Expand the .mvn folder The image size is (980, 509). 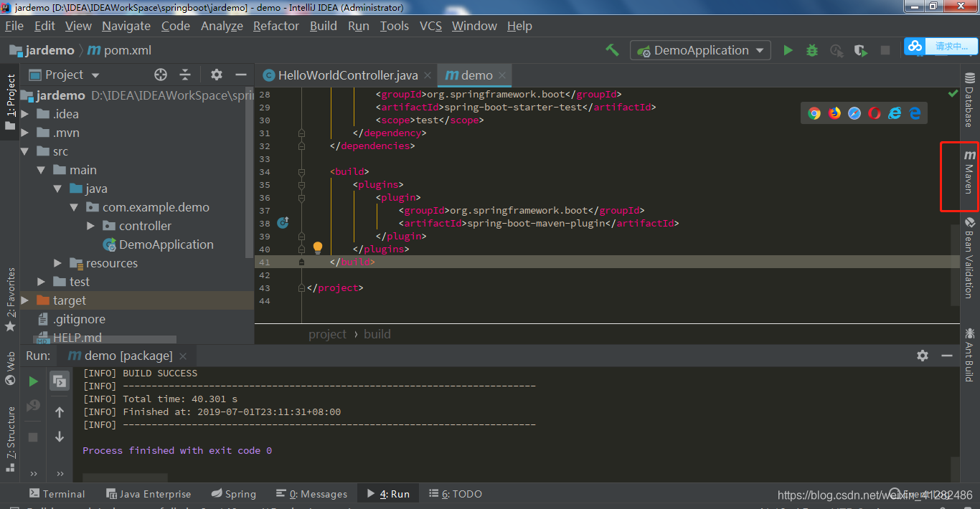click(x=25, y=133)
